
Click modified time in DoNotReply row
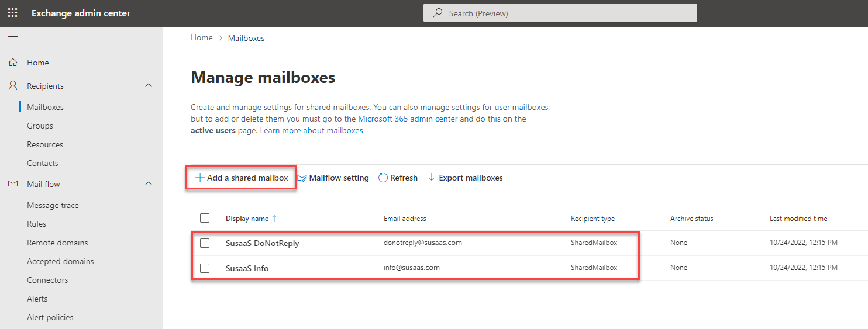(x=804, y=243)
